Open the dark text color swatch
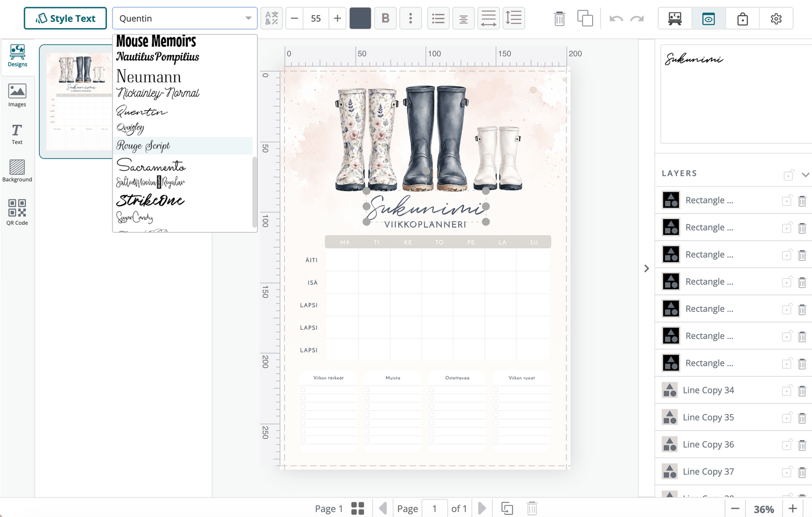Viewport: 812px width, 517px height. pyautogui.click(x=360, y=18)
